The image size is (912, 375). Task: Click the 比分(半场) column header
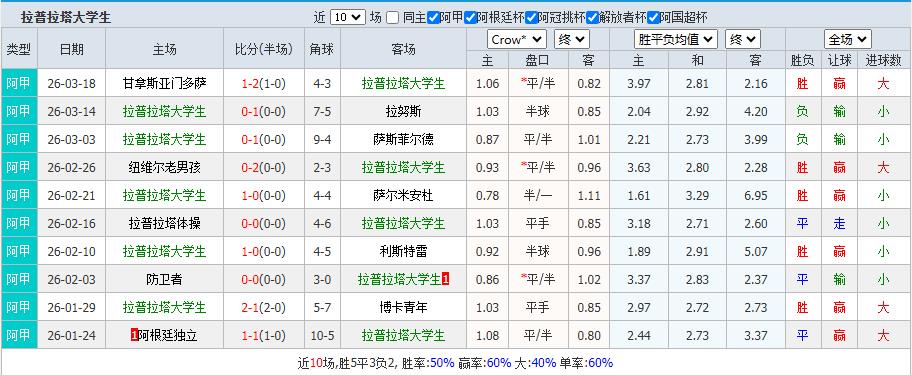click(263, 49)
